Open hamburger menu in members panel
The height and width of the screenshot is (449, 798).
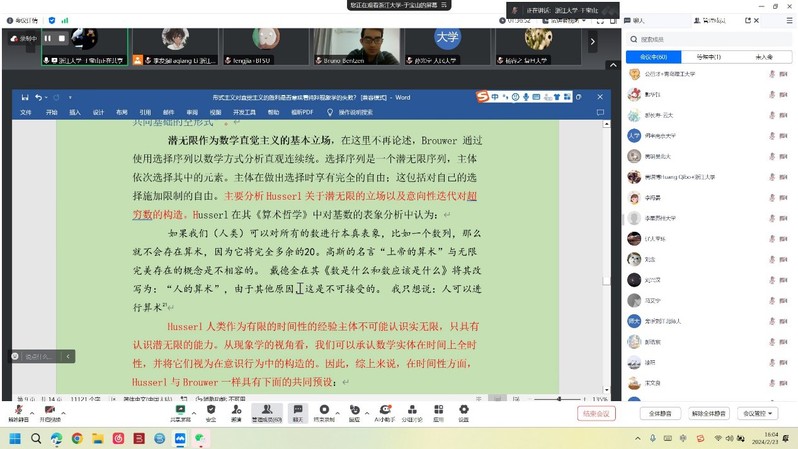coord(789,20)
